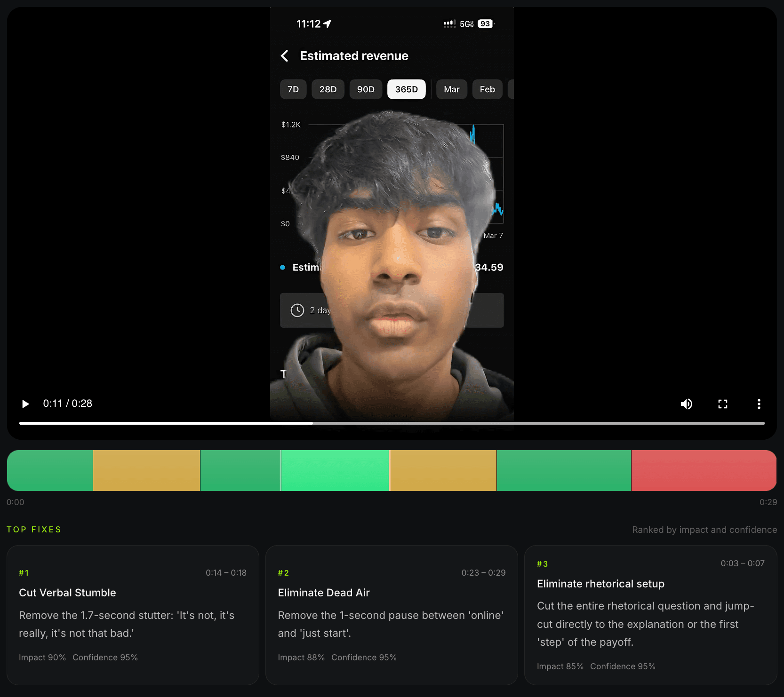Viewport: 784px width, 697px height.
Task: Switch to the 28D range
Action: click(328, 89)
